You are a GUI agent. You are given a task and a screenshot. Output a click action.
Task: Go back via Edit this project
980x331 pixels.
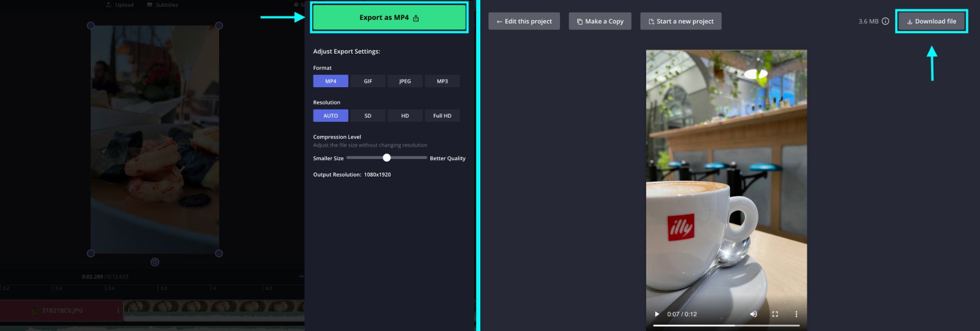click(524, 21)
